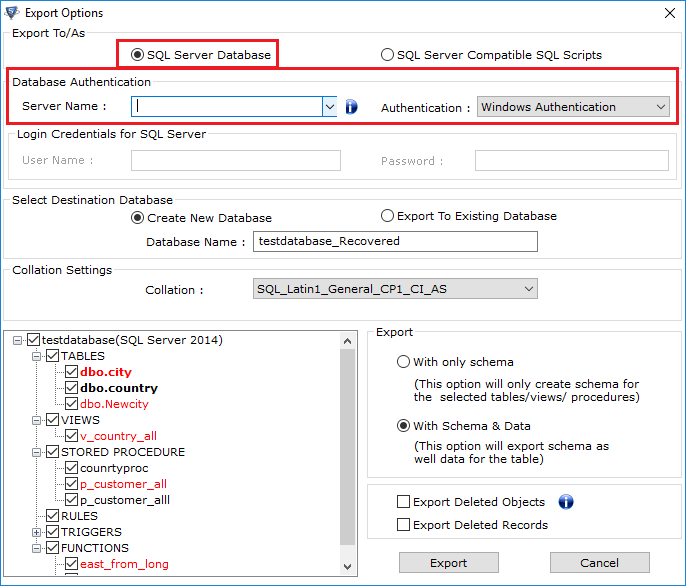Image resolution: width=686 pixels, height=586 pixels.
Task: Open the Authentication dropdown
Action: (661, 107)
